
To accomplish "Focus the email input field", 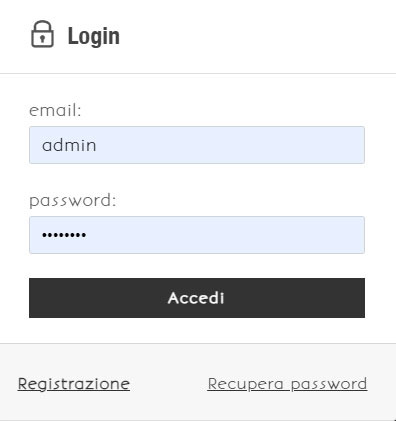I will coord(197,145).
